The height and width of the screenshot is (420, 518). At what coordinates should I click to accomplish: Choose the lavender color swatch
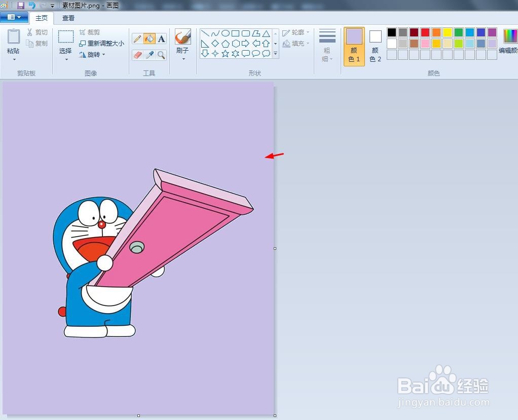pyautogui.click(x=492, y=43)
